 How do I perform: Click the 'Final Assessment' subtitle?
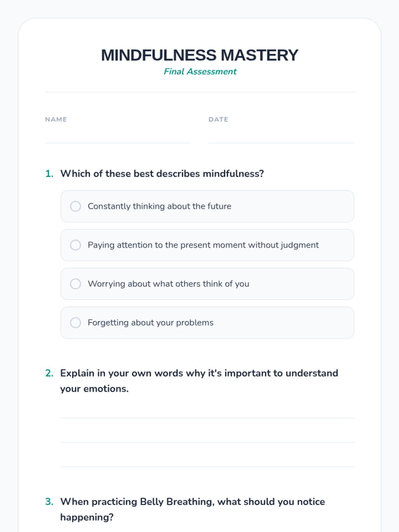(x=200, y=71)
